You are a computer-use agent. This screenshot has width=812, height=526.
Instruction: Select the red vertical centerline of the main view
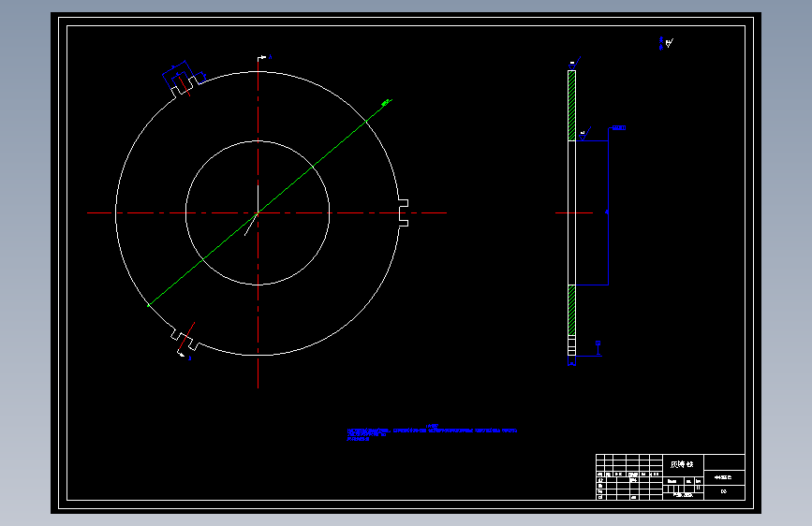point(258,223)
